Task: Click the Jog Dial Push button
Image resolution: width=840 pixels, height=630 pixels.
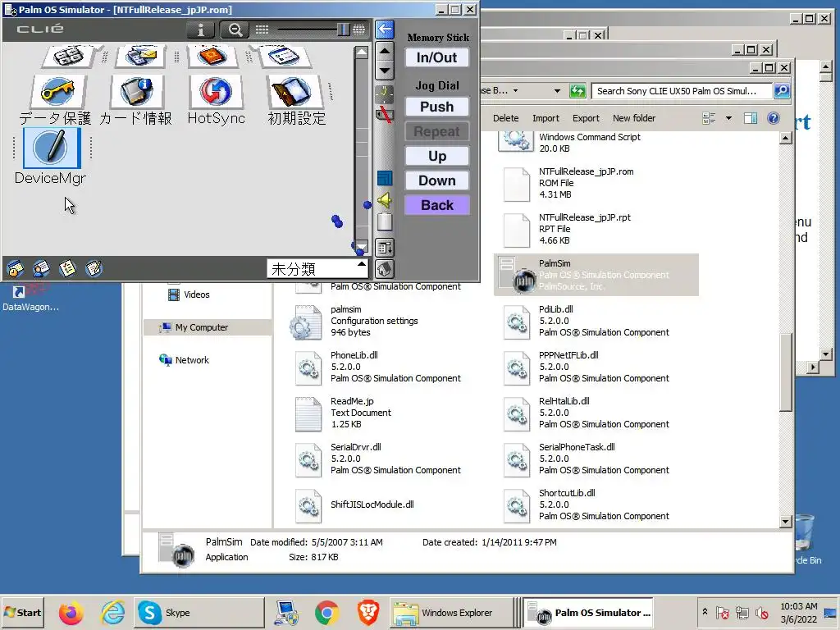Action: [436, 107]
